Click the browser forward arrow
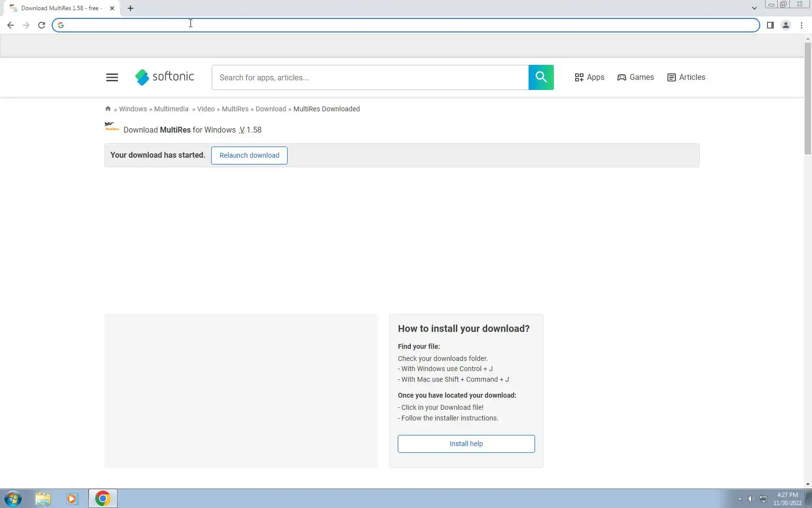The height and width of the screenshot is (508, 812). [26, 25]
